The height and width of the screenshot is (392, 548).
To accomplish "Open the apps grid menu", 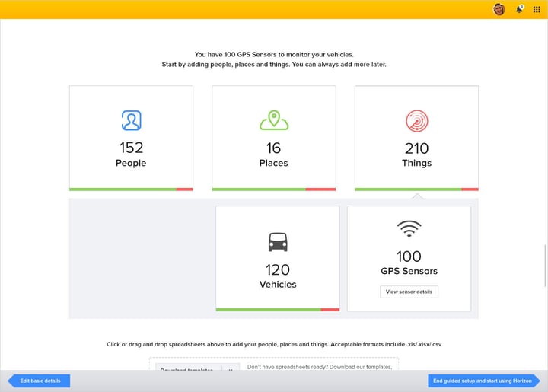I will (537, 9).
